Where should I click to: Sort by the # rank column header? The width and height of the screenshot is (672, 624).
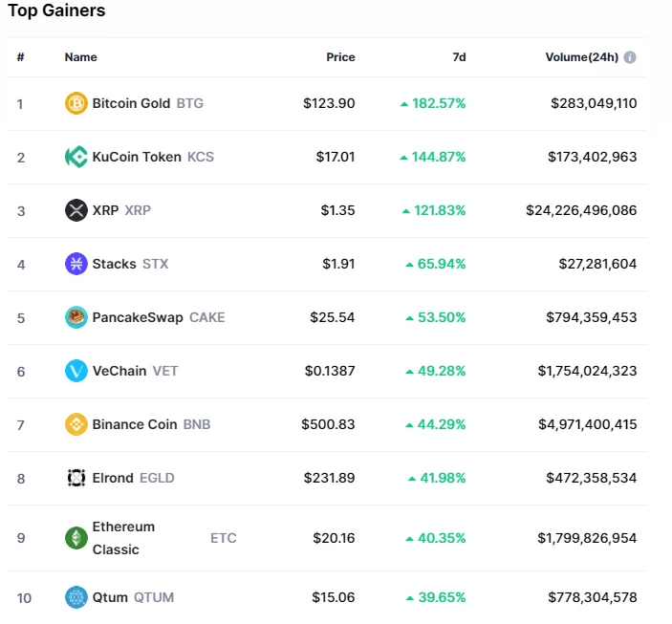[x=20, y=57]
